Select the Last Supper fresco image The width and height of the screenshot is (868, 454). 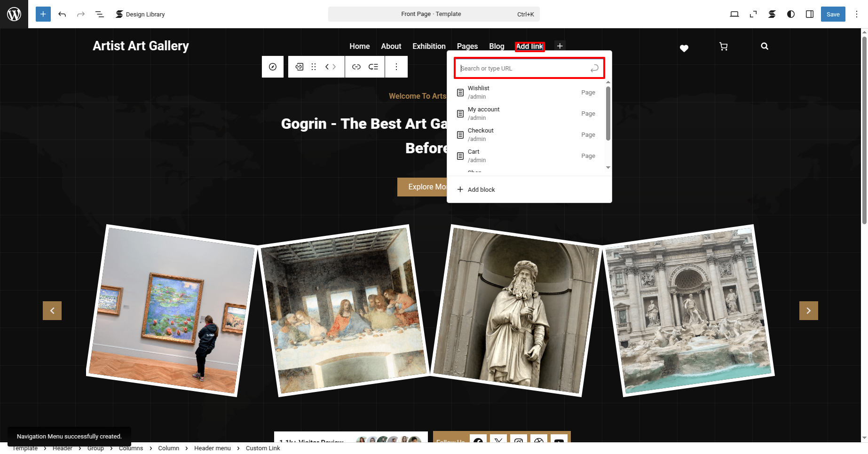(x=344, y=311)
